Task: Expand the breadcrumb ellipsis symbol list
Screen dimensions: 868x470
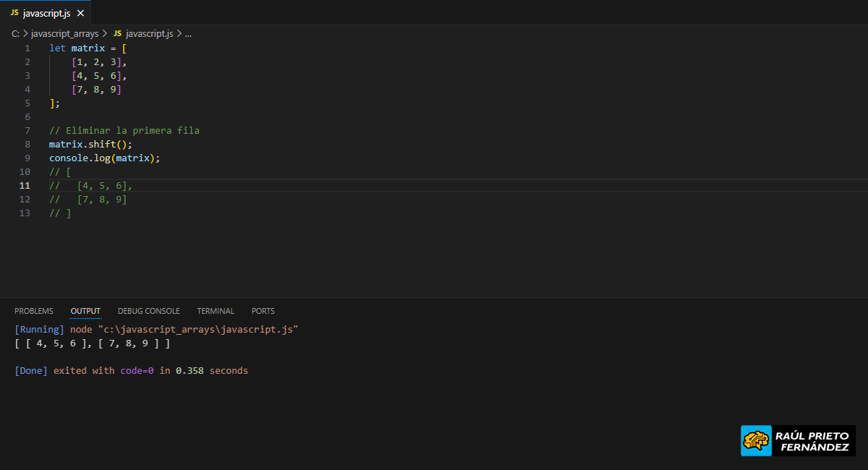Action: 188,33
